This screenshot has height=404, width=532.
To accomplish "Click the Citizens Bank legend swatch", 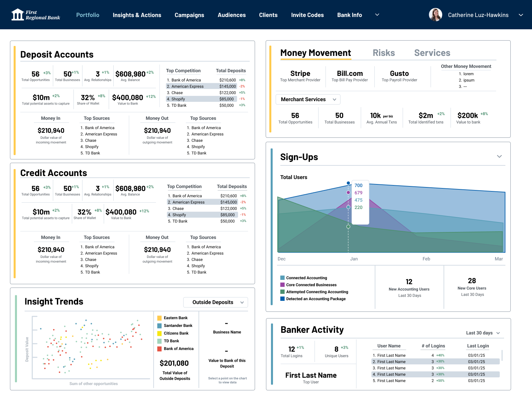I will pos(160,333).
